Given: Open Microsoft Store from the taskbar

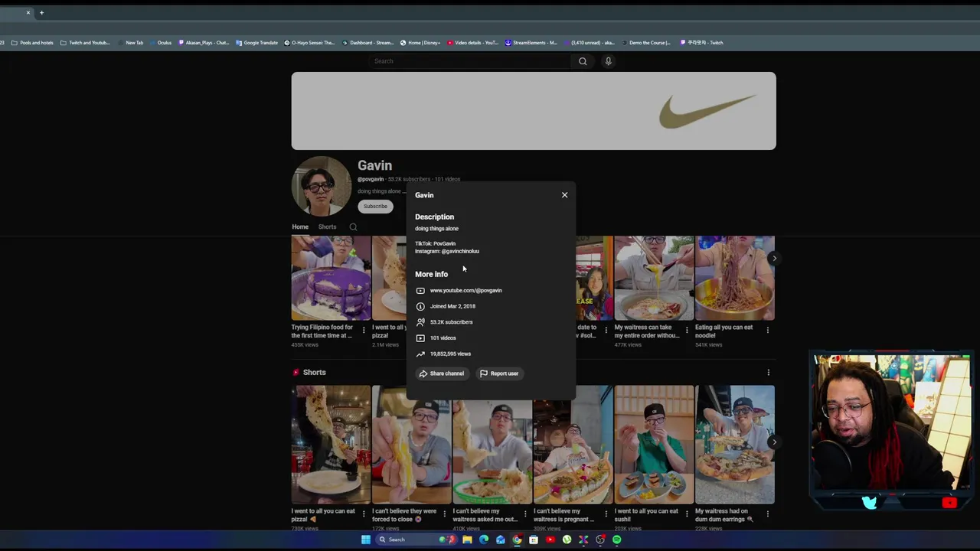Looking at the screenshot, I should click(534, 540).
